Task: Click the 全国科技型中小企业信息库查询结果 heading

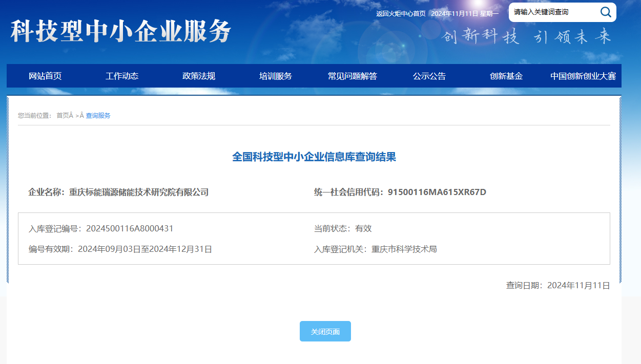Action: [x=314, y=157]
